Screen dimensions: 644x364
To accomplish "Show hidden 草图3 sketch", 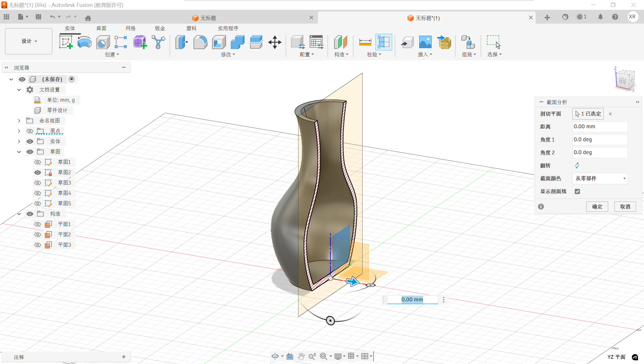I will (x=37, y=183).
